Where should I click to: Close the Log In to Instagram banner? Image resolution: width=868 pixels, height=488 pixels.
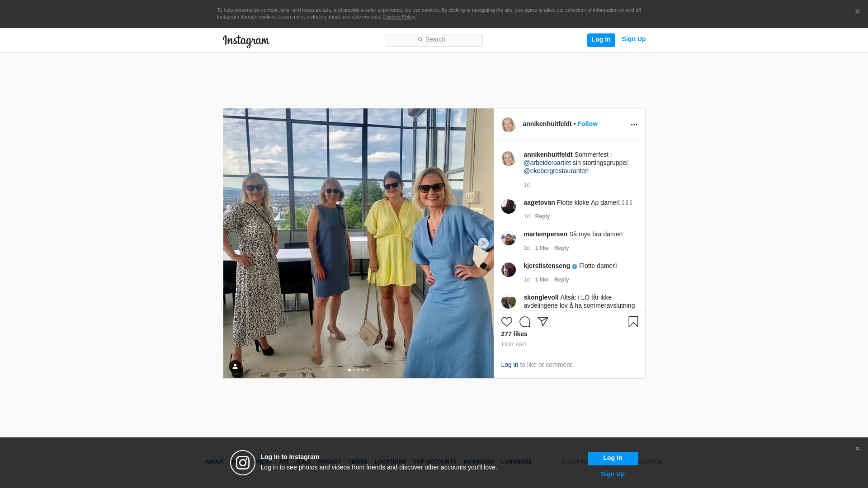857,449
